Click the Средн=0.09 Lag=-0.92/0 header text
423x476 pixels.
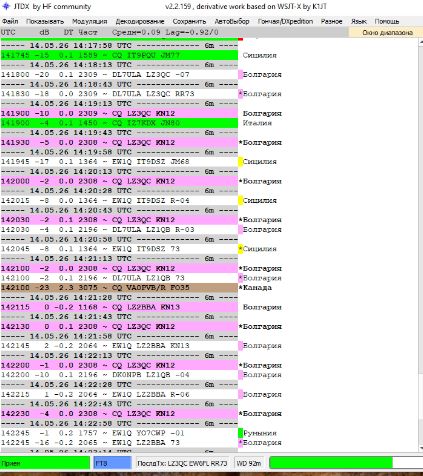click(x=165, y=32)
